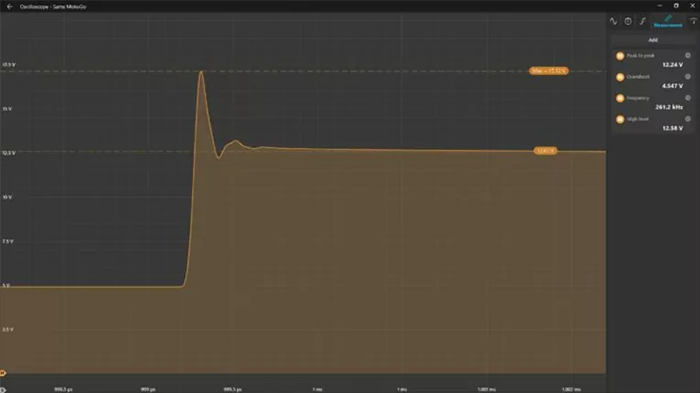Click the channel ground marker at left edge
The height and width of the screenshot is (393, 700).
[x=3, y=373]
